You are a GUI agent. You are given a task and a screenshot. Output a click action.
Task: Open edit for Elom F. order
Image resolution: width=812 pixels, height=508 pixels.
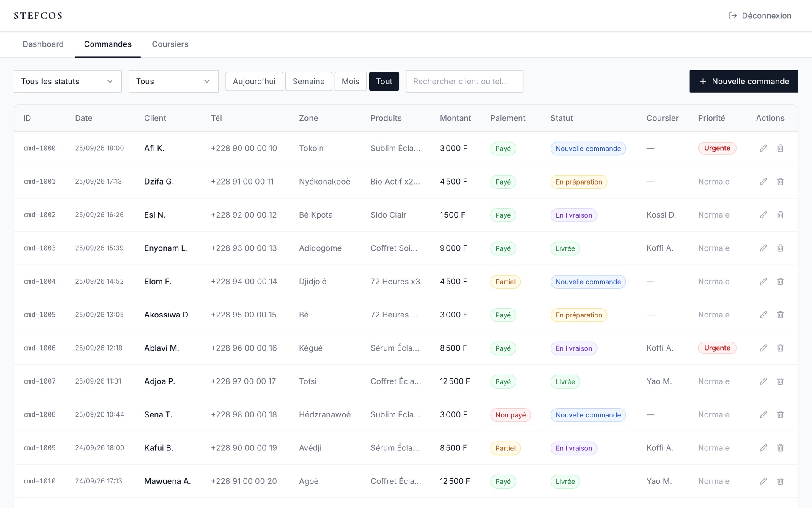point(763,282)
